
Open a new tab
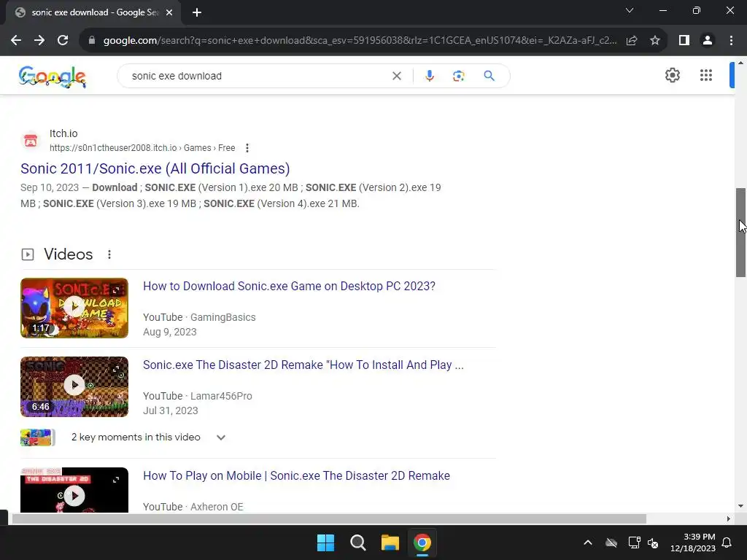tap(197, 12)
